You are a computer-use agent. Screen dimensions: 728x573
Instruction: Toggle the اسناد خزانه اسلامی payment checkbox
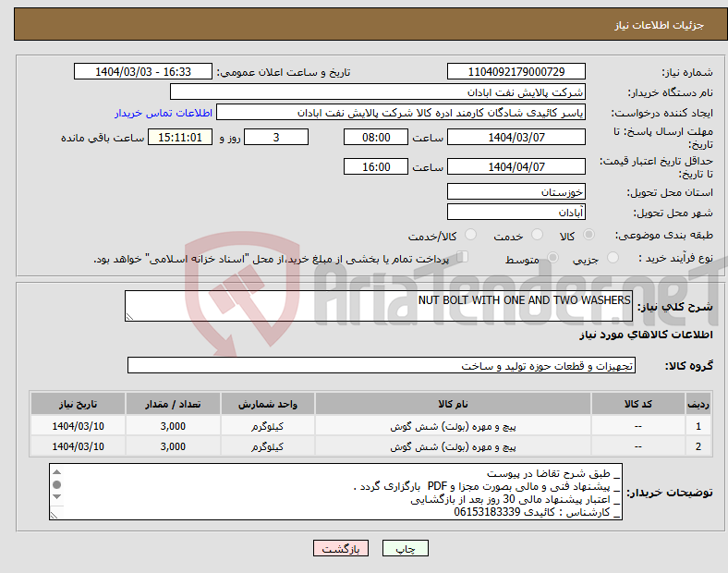[x=463, y=257]
